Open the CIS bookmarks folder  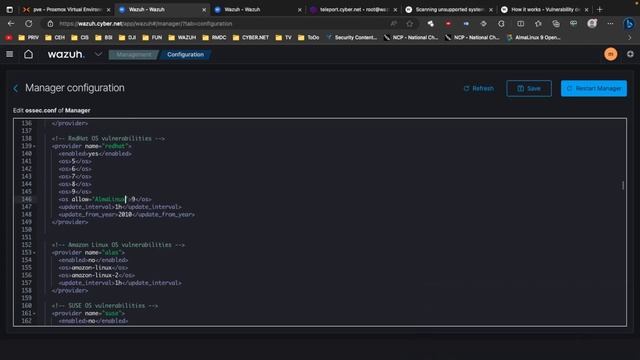click(x=80, y=38)
